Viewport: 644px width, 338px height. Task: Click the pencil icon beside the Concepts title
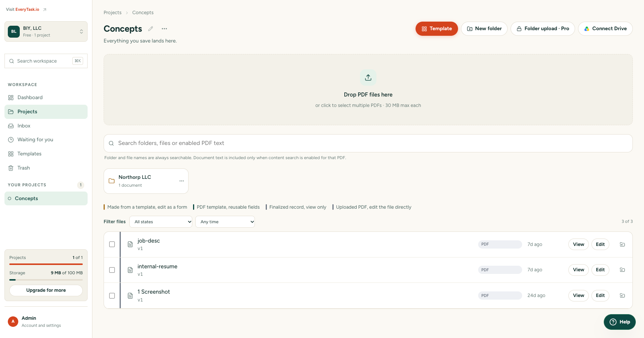click(151, 29)
